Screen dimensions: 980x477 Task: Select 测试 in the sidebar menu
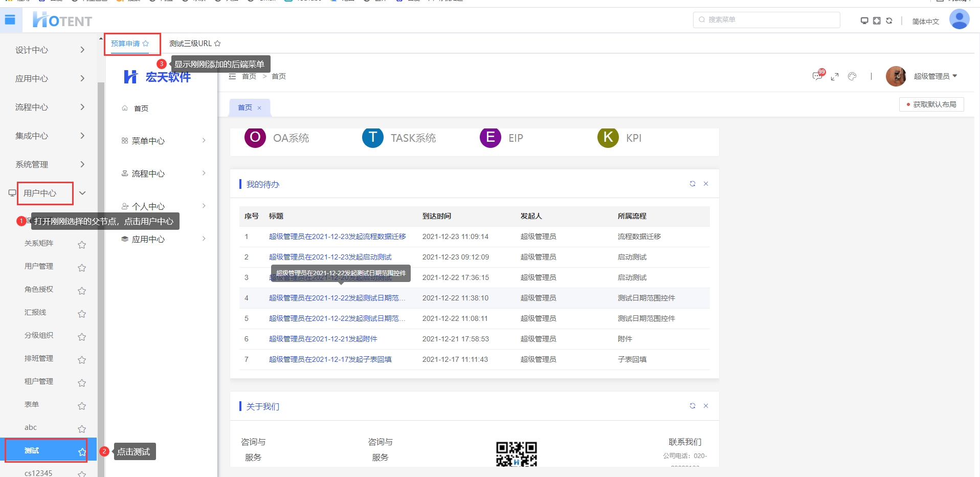coord(32,450)
